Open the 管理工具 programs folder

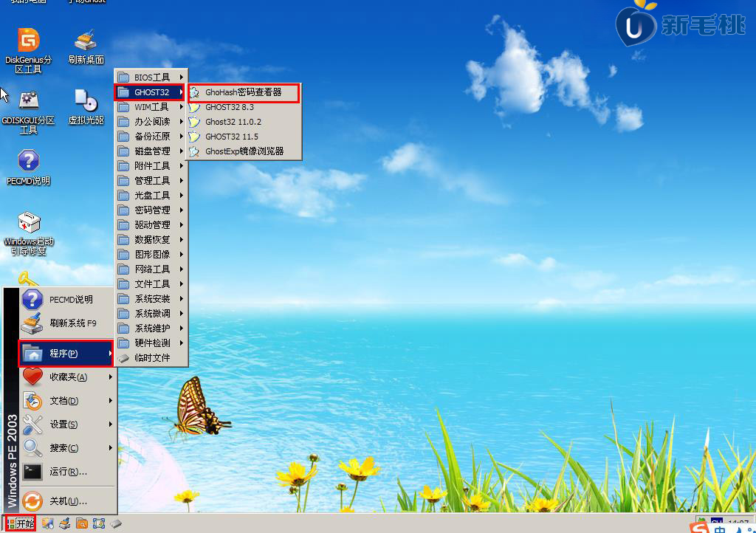tap(151, 181)
